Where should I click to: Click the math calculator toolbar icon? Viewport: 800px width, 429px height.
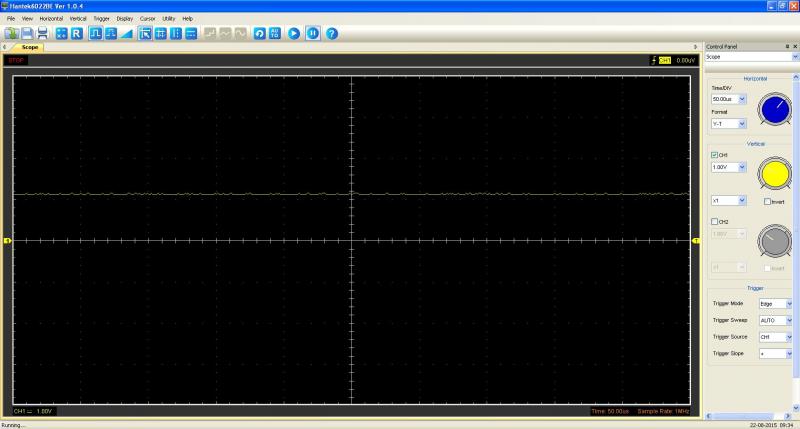coord(62,34)
